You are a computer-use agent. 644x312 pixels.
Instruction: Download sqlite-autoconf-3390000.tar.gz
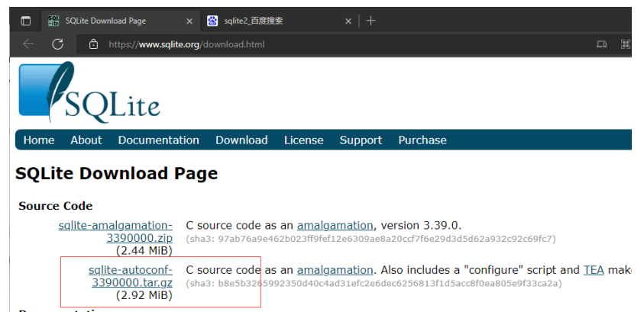click(131, 276)
